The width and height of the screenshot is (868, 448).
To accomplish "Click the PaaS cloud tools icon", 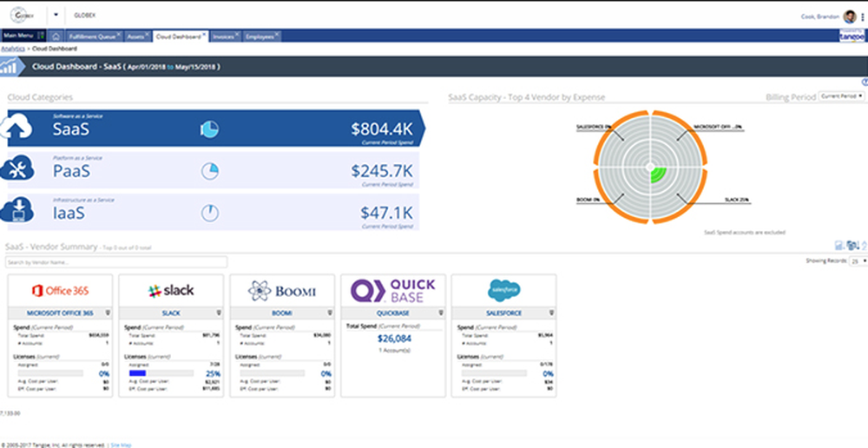I will [16, 169].
